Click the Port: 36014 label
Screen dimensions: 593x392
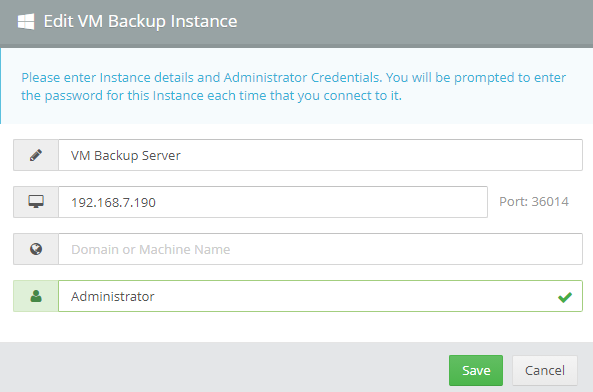(534, 201)
